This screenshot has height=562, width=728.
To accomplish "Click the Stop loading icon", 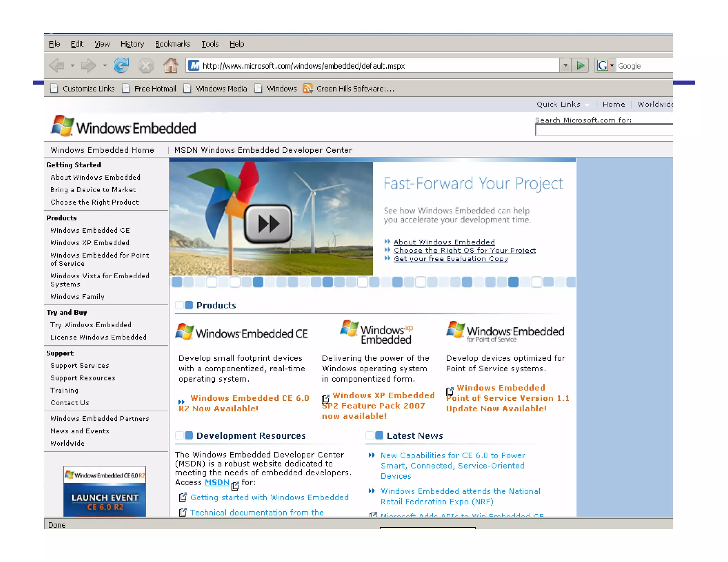I will coord(146,66).
